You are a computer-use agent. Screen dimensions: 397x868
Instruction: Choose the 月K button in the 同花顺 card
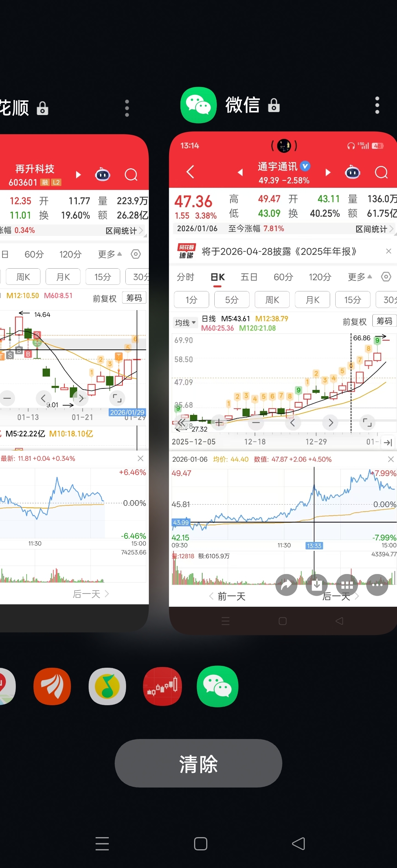coord(63,277)
